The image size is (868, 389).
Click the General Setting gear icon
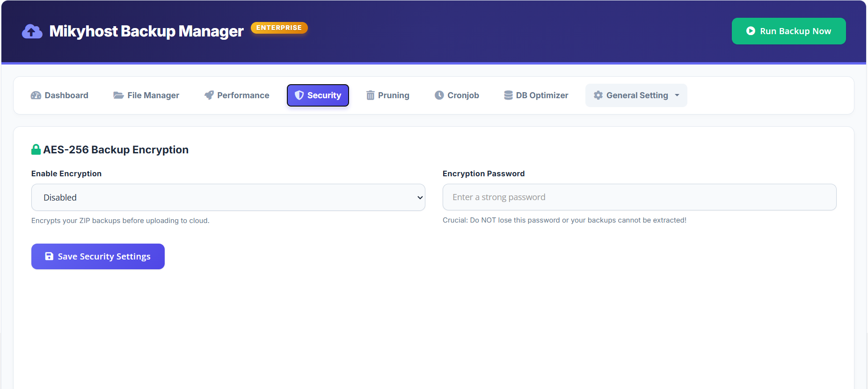[598, 95]
